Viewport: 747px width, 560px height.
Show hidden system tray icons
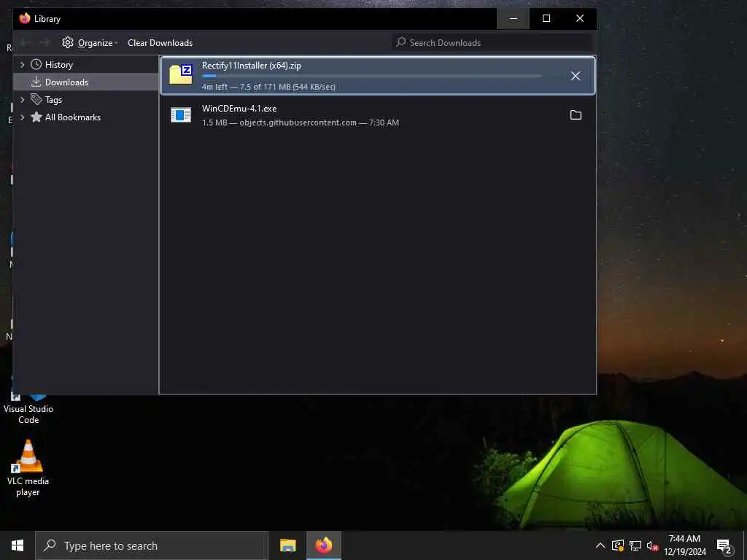[x=600, y=545]
